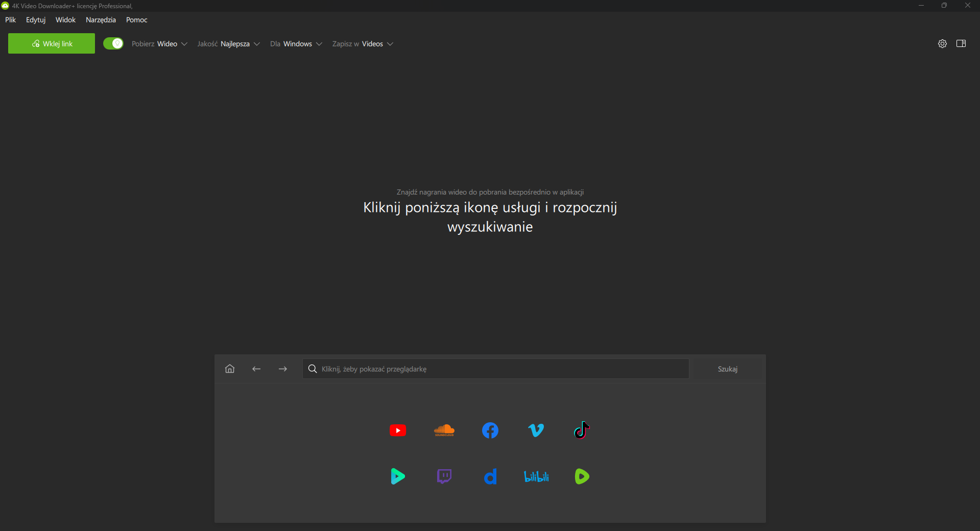Close the 4K Video Downloader window

pyautogui.click(x=968, y=6)
